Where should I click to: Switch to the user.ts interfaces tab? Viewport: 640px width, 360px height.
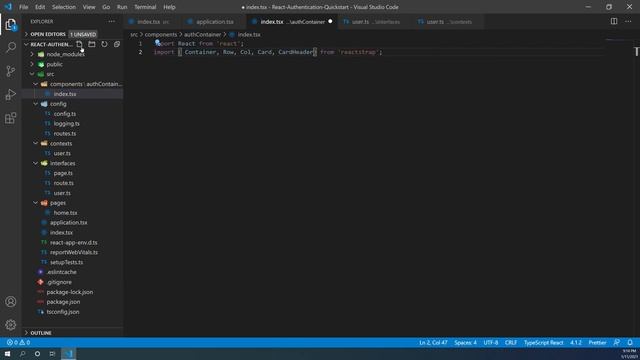375,22
